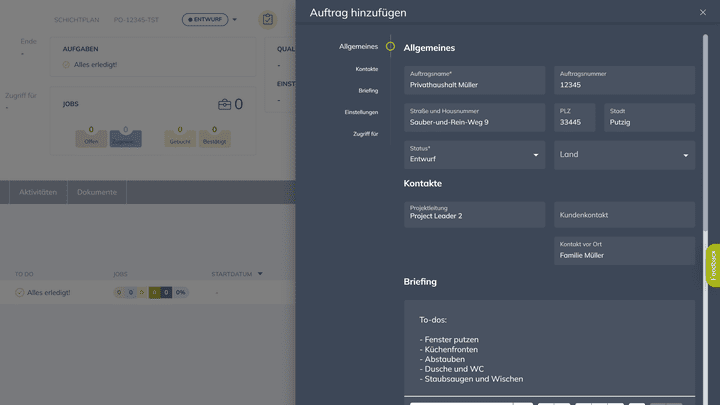
Task: Click the clipboard checklist icon in header
Action: [x=267, y=19]
